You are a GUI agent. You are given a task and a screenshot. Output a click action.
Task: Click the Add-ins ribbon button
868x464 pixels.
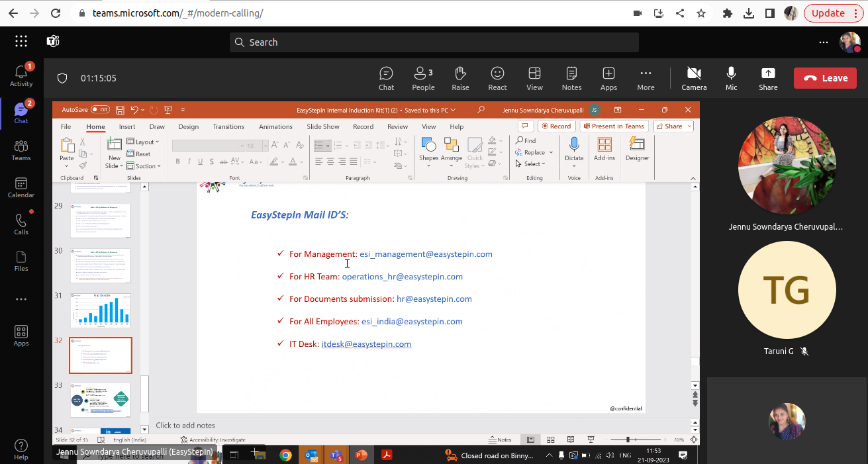click(x=604, y=150)
